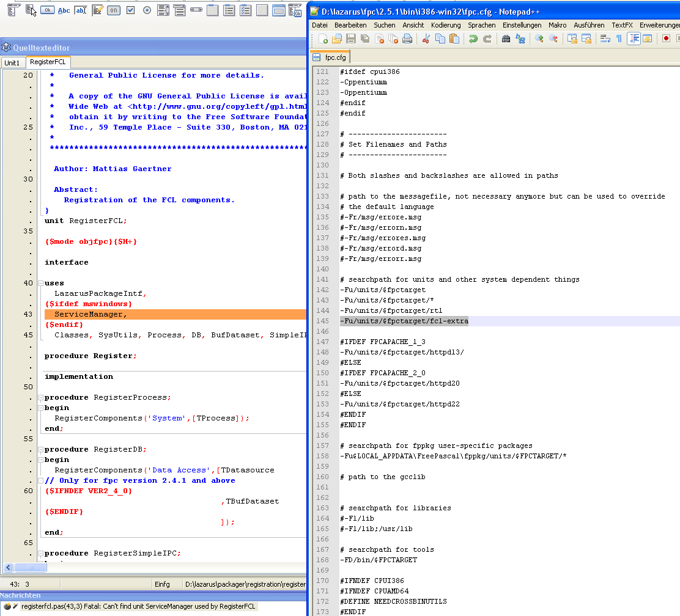Viewport: 680px width, 616px height.
Task: Open the Einstellungen menu in Notepad++
Action: point(522,25)
